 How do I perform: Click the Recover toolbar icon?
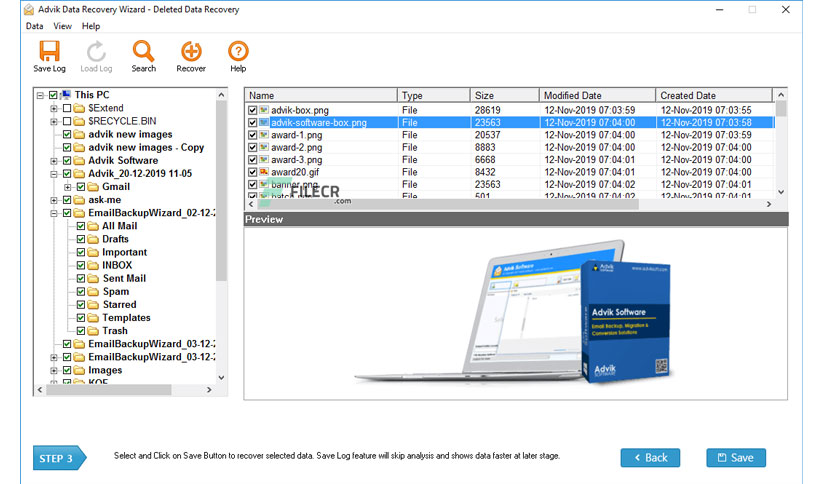191,51
